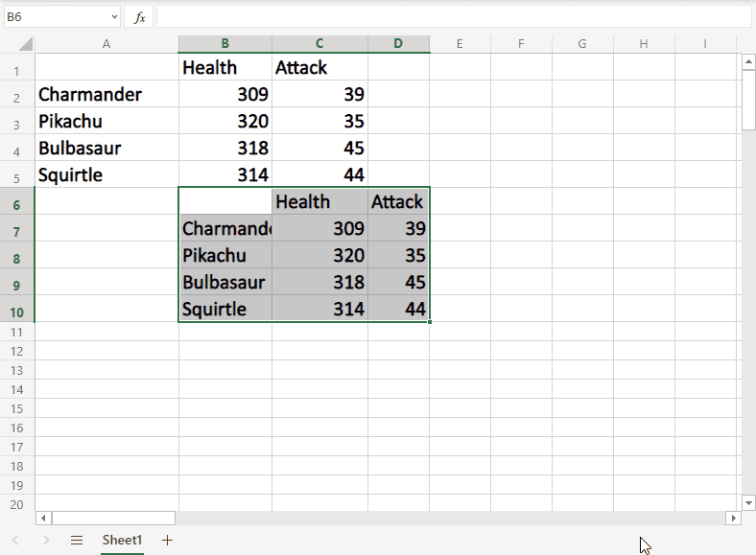
Task: Select row 12 header
Action: (x=16, y=351)
